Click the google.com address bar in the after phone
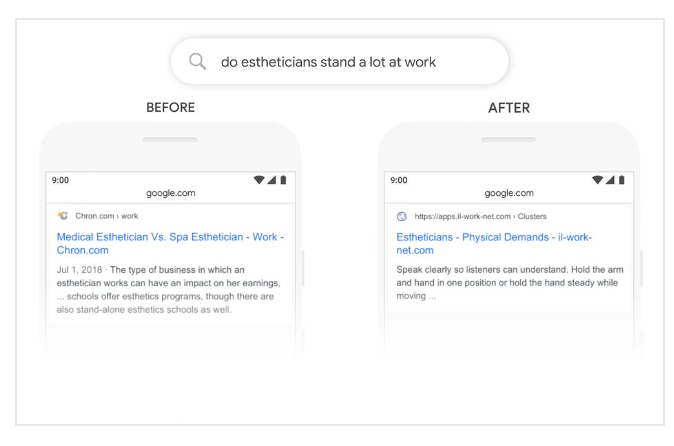 pyautogui.click(x=509, y=193)
